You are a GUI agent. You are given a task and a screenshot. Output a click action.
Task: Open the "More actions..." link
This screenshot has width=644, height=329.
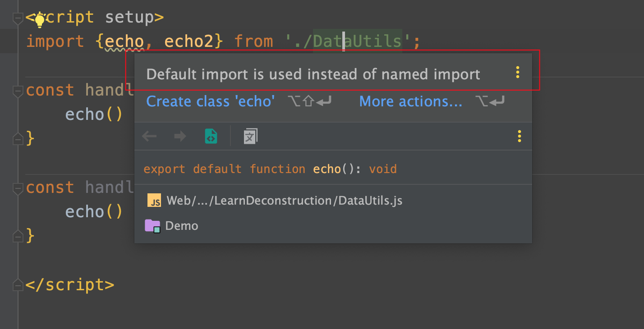tap(410, 101)
